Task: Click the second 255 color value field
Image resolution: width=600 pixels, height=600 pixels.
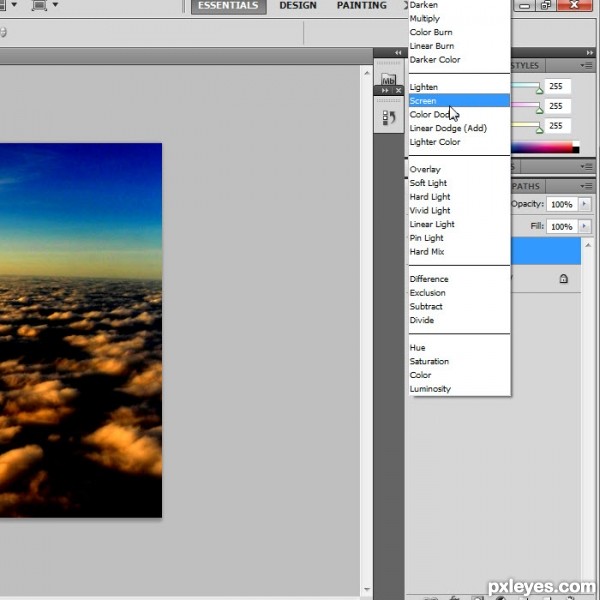Action: pos(558,106)
